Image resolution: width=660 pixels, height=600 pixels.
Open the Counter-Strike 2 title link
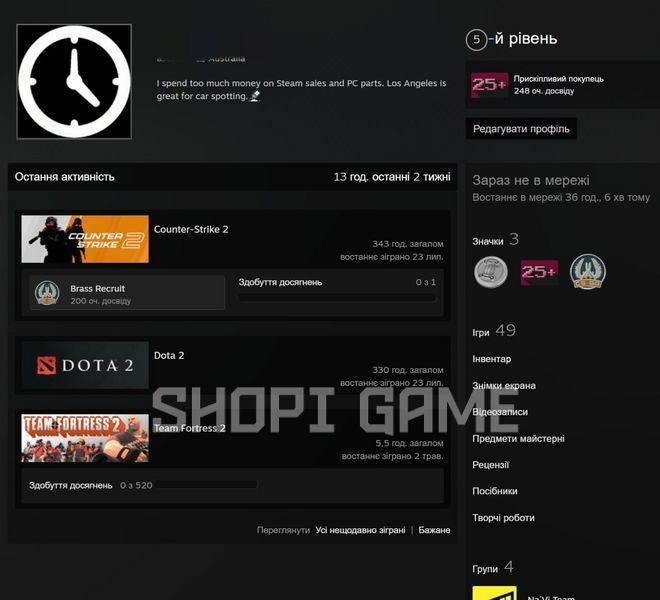click(191, 229)
